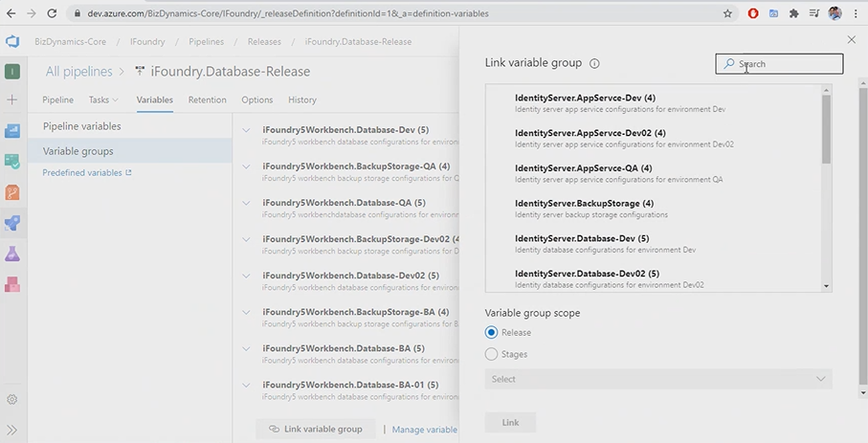868x443 pixels.
Task: Open the browser profile avatar
Action: (x=835, y=13)
